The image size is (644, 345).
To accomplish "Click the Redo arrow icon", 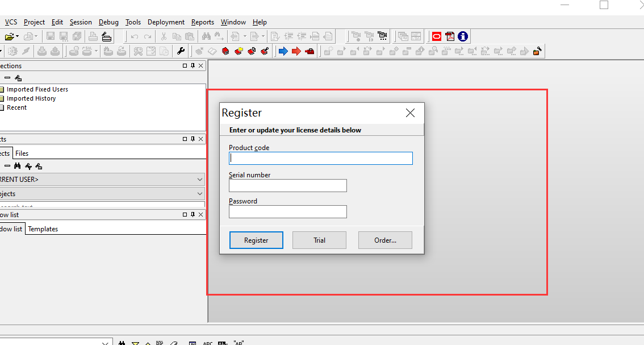I will coord(148,36).
